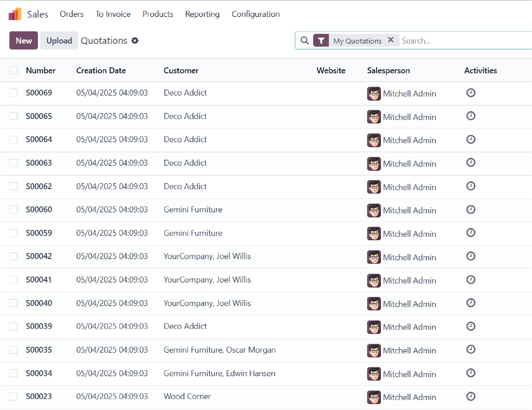Click the search magnifier icon

coord(304,41)
